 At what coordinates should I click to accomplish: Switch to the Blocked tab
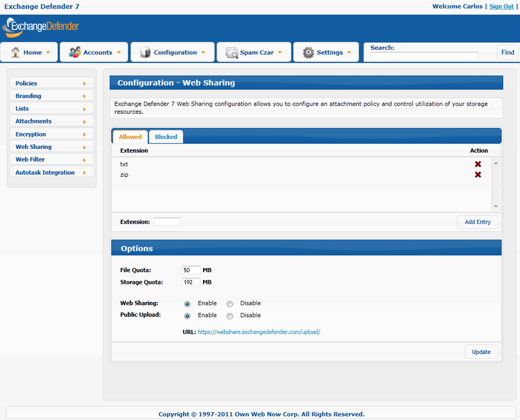(166, 137)
